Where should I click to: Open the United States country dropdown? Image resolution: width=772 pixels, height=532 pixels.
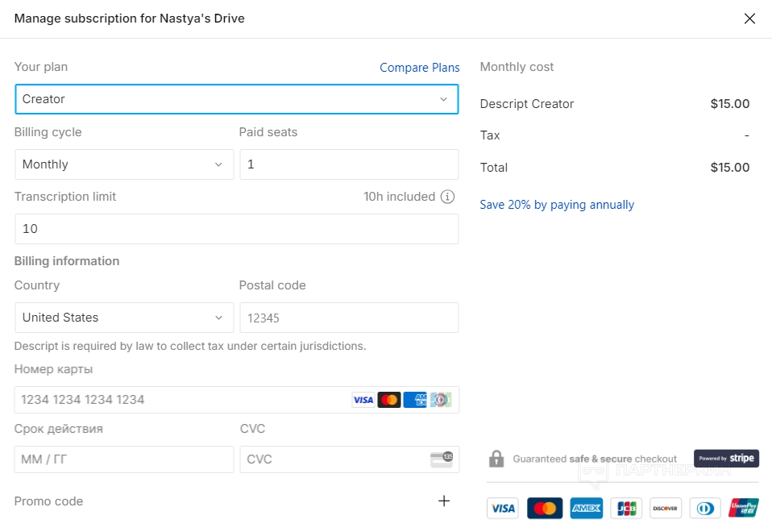click(124, 318)
